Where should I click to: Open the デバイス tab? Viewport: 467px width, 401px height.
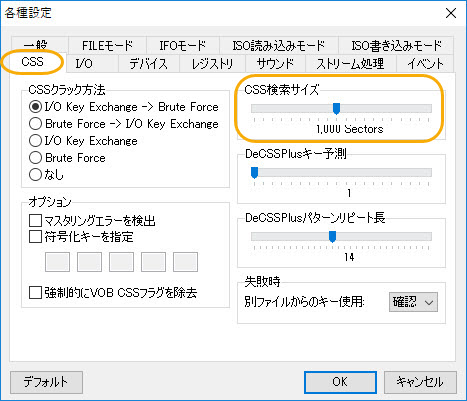click(149, 63)
